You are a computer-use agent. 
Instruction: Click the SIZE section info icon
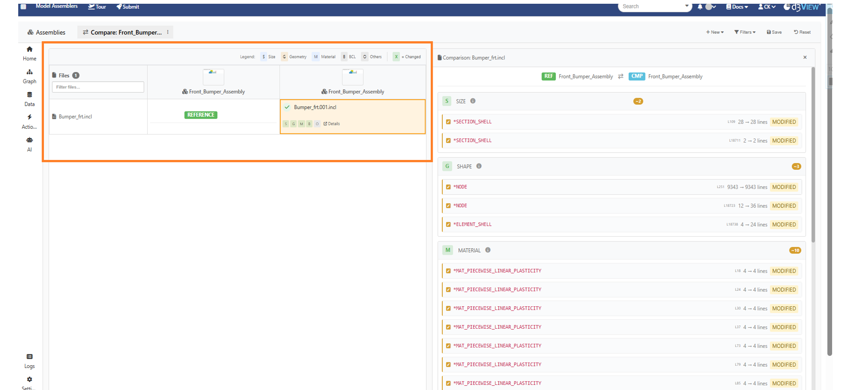coord(473,101)
